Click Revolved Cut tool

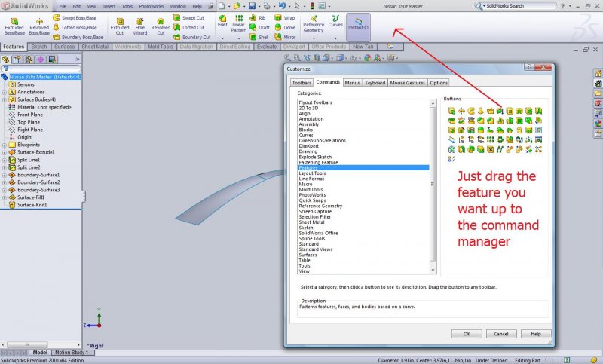[x=161, y=26]
